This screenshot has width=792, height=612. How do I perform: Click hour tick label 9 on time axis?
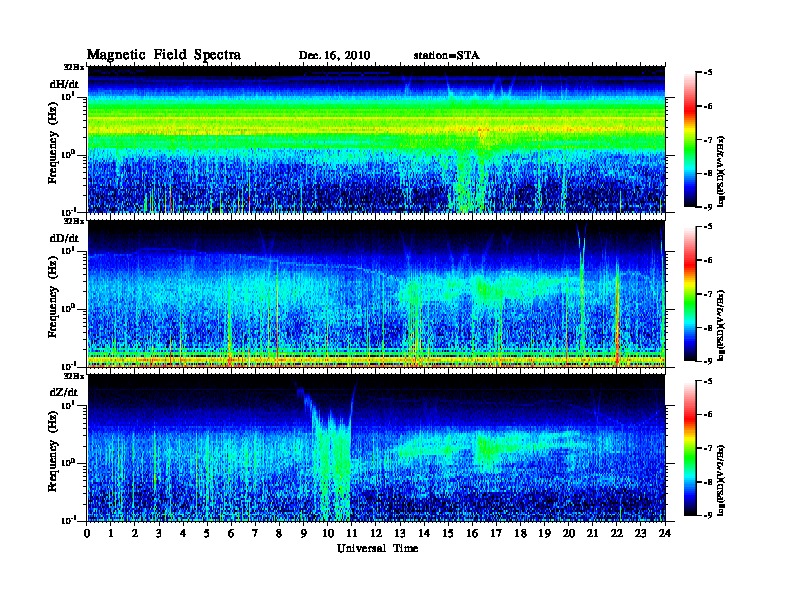click(304, 533)
